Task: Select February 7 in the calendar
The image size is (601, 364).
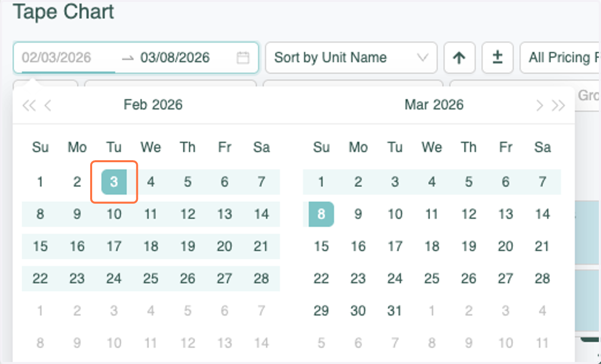Action: 261,182
